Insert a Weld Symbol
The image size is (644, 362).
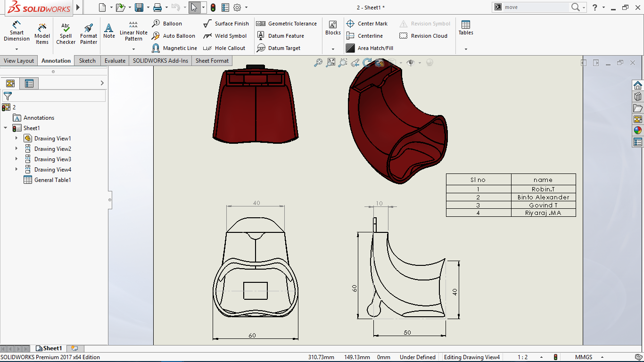click(225, 36)
